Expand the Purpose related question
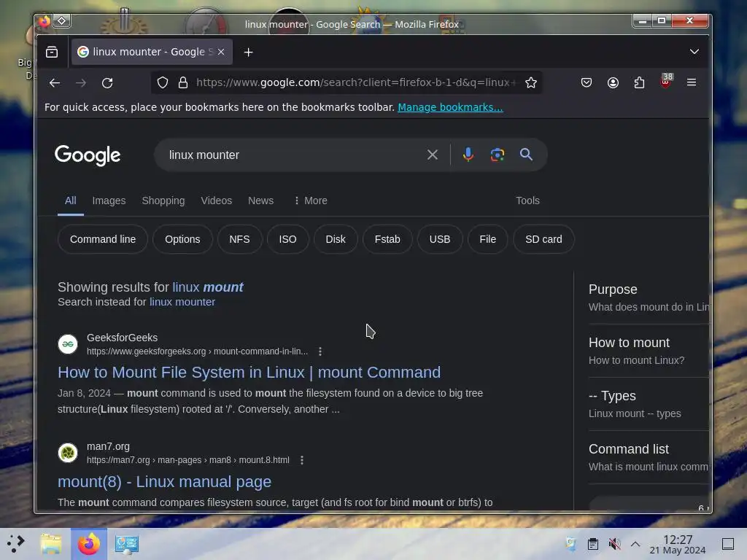Screen dimensions: 747x560 (649, 297)
